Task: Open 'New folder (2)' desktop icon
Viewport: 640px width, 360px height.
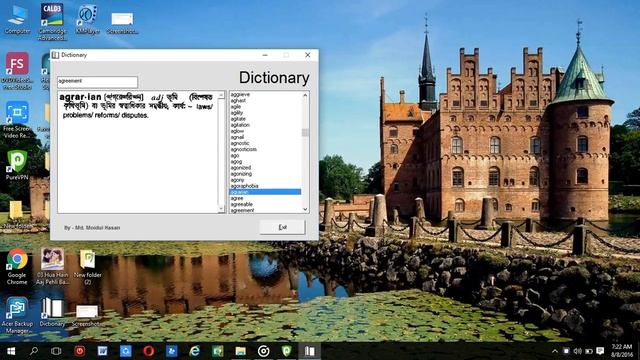Action: 87,267
